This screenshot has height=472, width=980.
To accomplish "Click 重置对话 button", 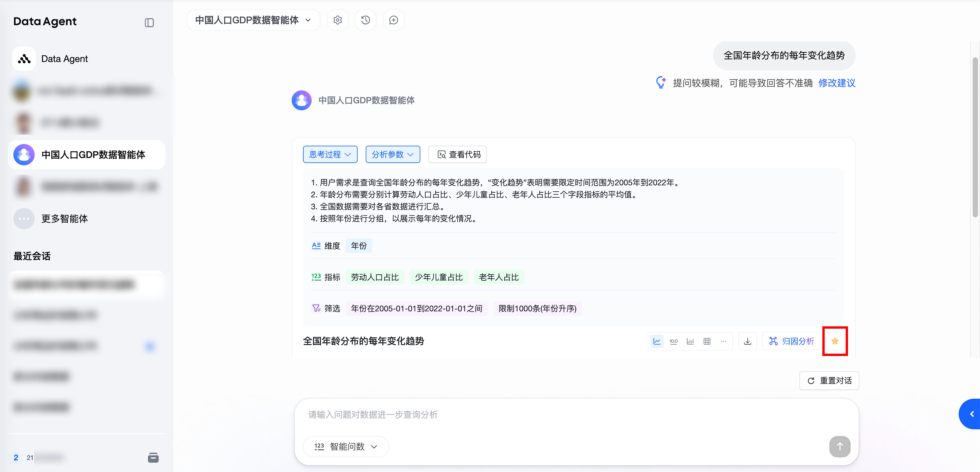I will tap(829, 380).
